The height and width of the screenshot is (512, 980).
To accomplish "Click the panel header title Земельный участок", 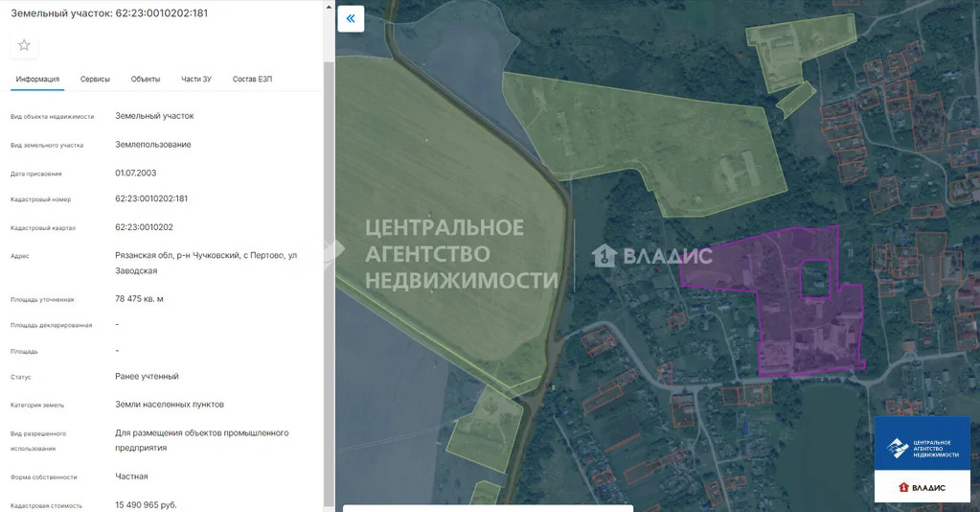I will click(108, 13).
